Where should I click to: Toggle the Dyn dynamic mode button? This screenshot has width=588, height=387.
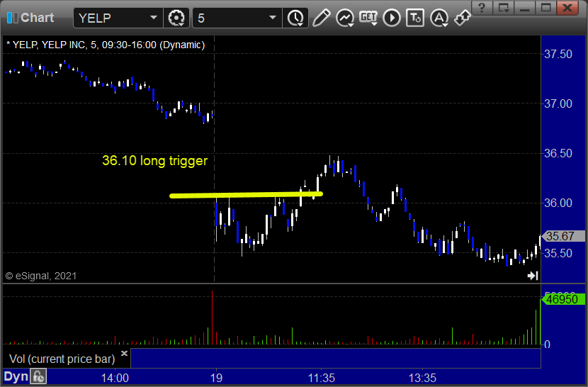[x=16, y=376]
